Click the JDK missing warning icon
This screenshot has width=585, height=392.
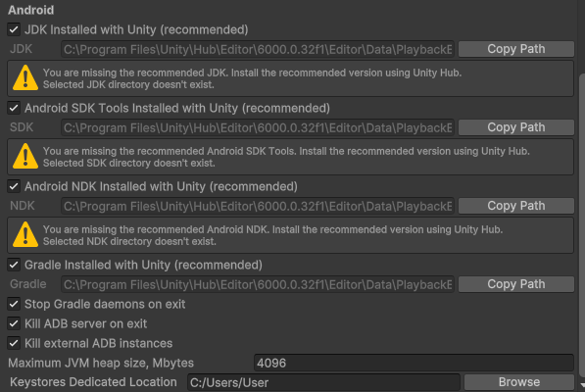tap(25, 78)
